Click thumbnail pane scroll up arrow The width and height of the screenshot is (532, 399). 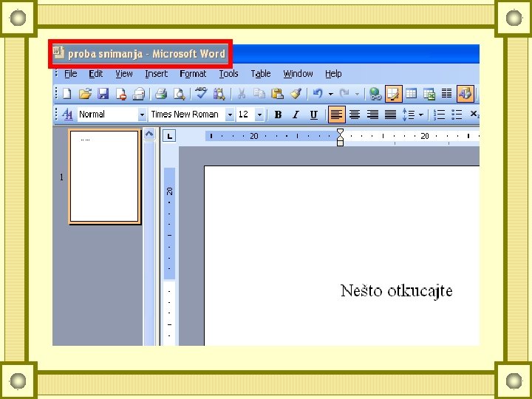click(149, 134)
